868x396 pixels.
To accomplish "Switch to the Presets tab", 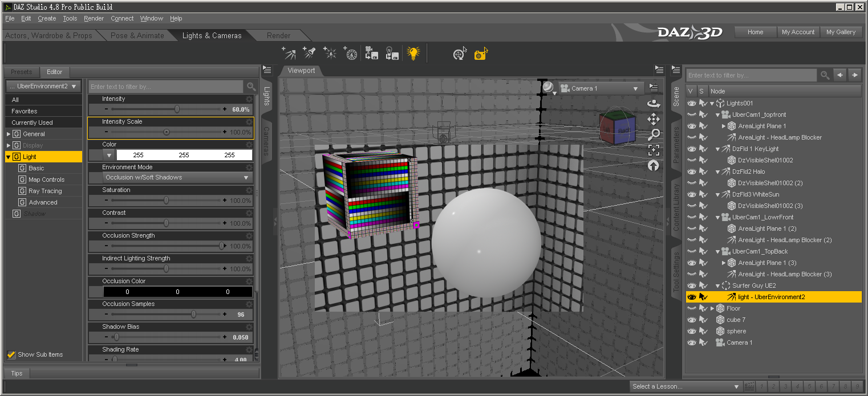I will click(x=22, y=72).
